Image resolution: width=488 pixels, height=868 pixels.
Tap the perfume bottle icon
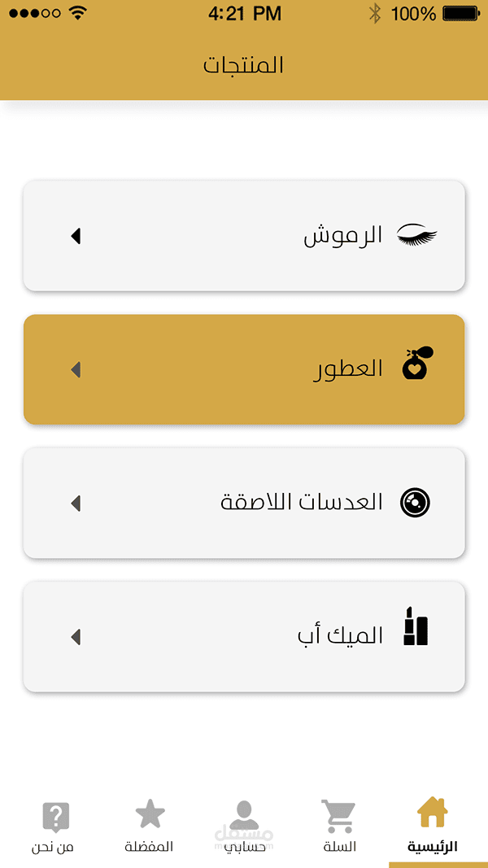[x=418, y=363]
